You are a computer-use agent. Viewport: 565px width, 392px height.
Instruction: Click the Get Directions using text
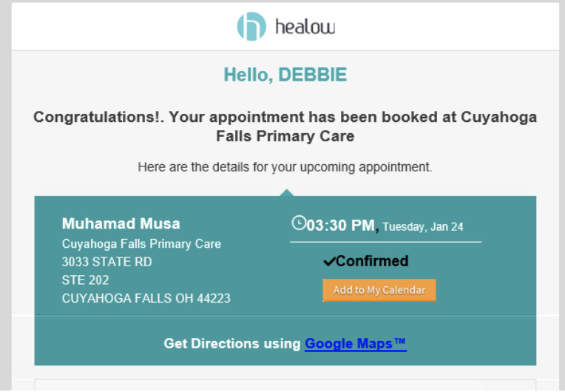point(232,344)
